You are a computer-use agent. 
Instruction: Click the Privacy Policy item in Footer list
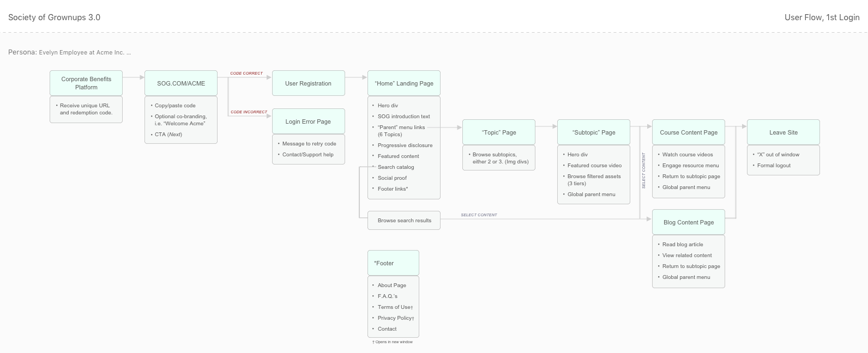click(x=395, y=318)
